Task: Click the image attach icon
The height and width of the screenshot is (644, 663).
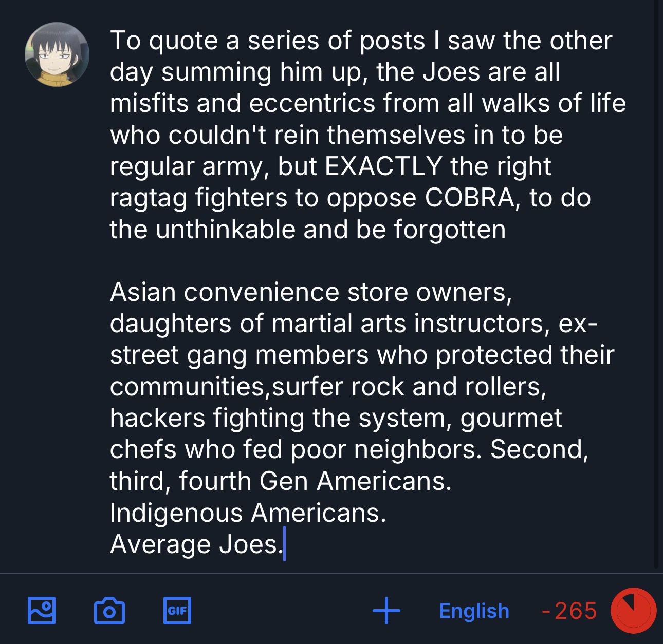Action: pyautogui.click(x=41, y=610)
